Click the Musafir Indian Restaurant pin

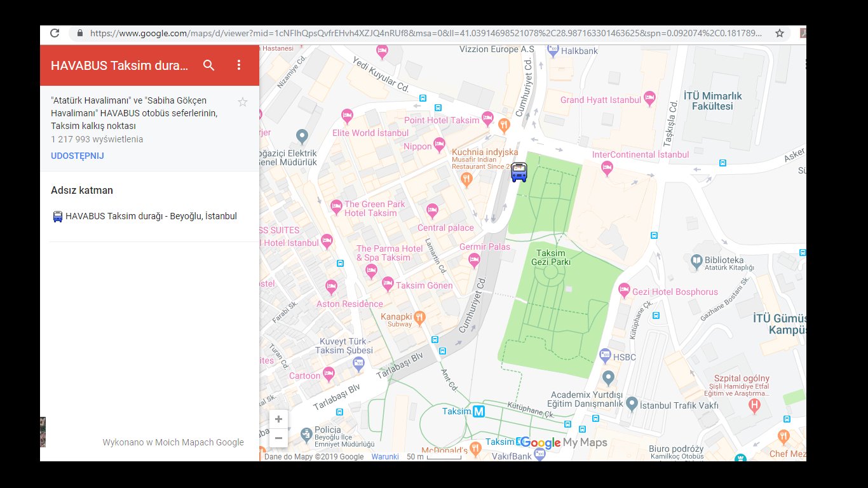(x=467, y=179)
